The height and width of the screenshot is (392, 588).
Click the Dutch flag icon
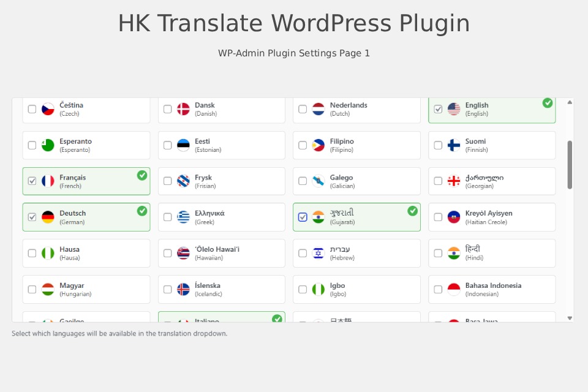[318, 109]
